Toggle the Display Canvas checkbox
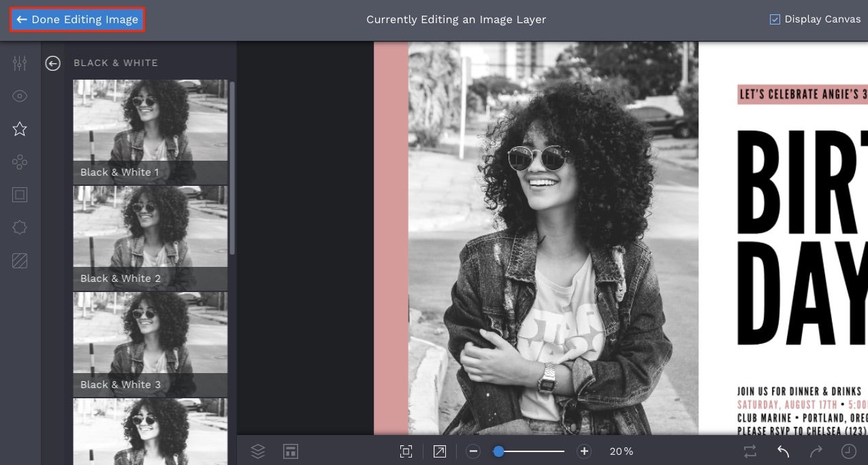Viewport: 868px width, 465px height. (x=775, y=19)
